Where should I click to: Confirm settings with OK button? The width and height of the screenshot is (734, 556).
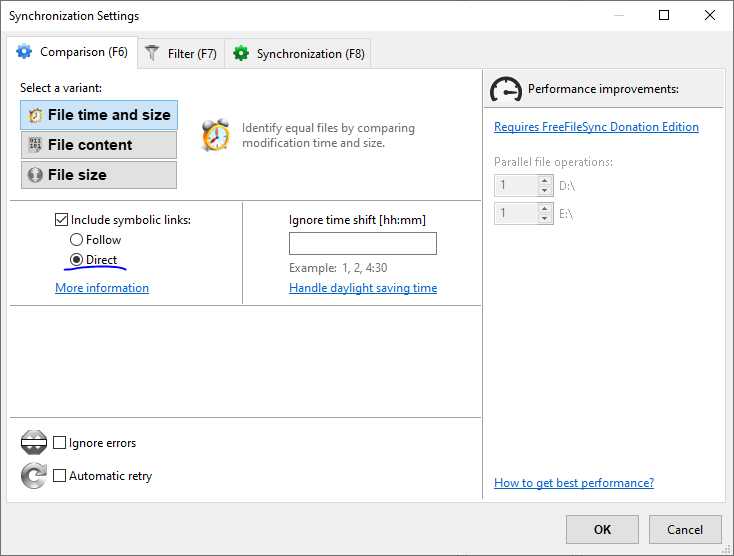pos(602,529)
